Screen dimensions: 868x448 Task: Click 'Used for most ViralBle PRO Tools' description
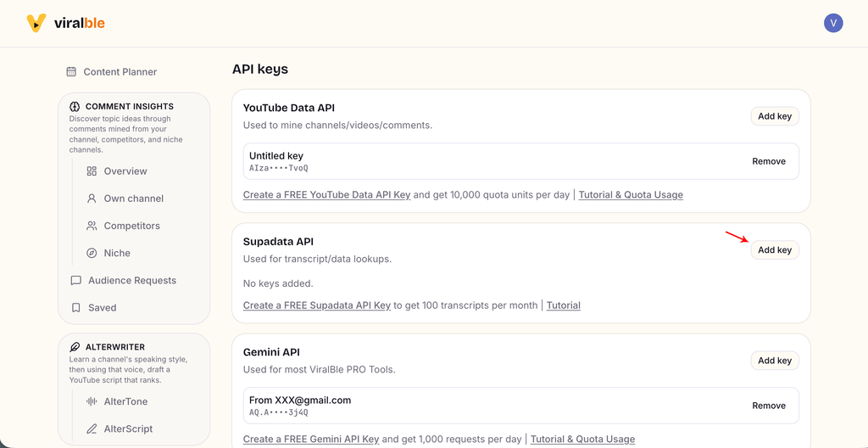point(320,370)
